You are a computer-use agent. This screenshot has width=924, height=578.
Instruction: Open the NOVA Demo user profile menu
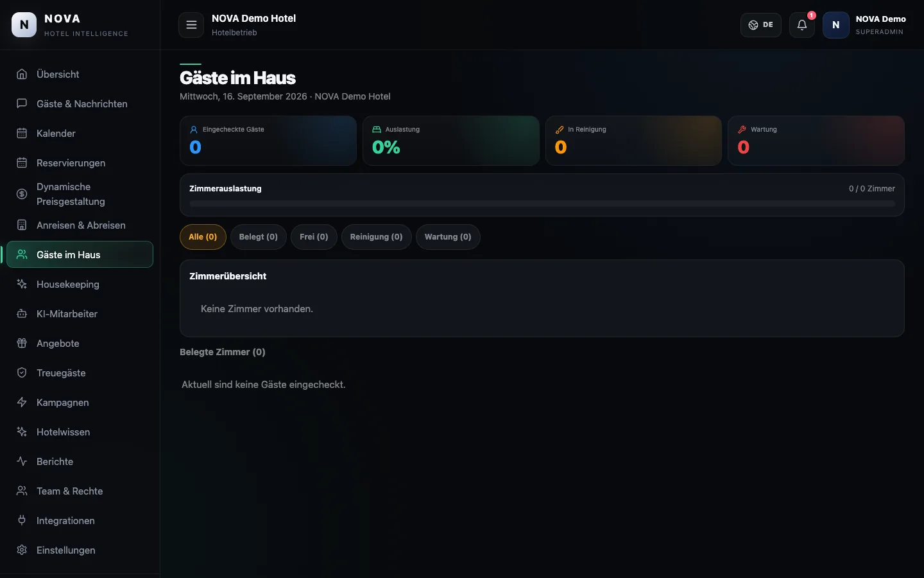click(x=864, y=25)
